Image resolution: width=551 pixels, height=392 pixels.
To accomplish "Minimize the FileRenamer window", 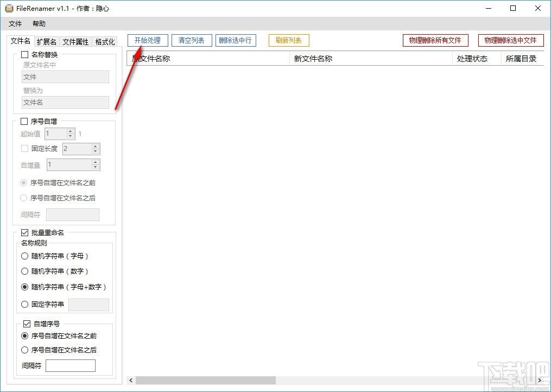I will click(489, 9).
